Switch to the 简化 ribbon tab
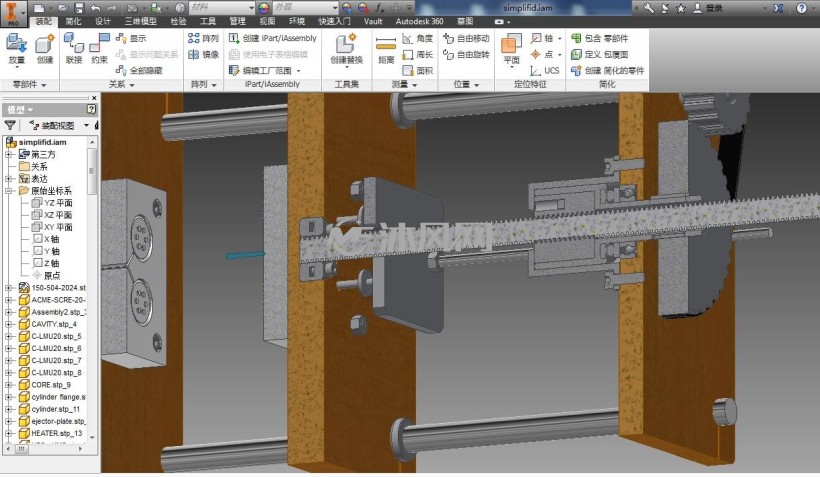820x477 pixels. 73,21
